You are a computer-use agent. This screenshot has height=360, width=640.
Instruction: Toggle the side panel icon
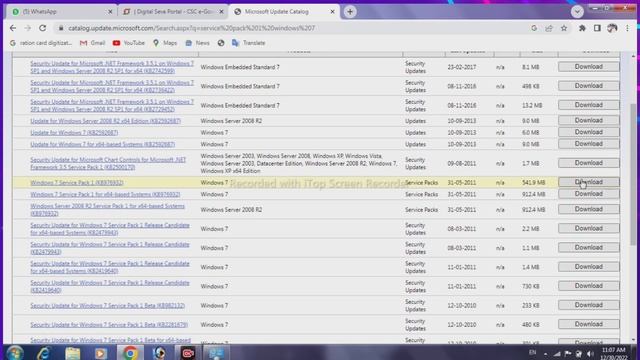(597, 28)
